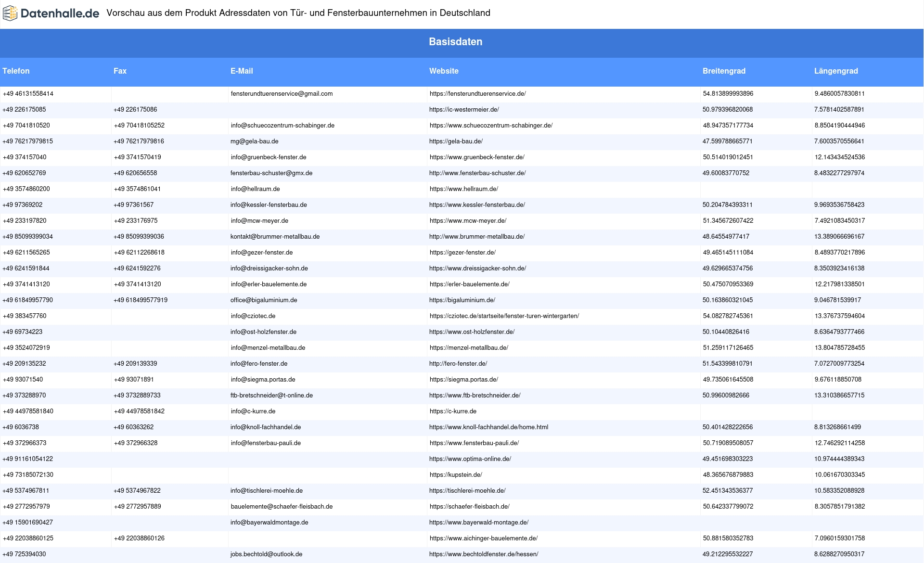
Task: Select email office@bigaluminium.de
Action: point(264,300)
